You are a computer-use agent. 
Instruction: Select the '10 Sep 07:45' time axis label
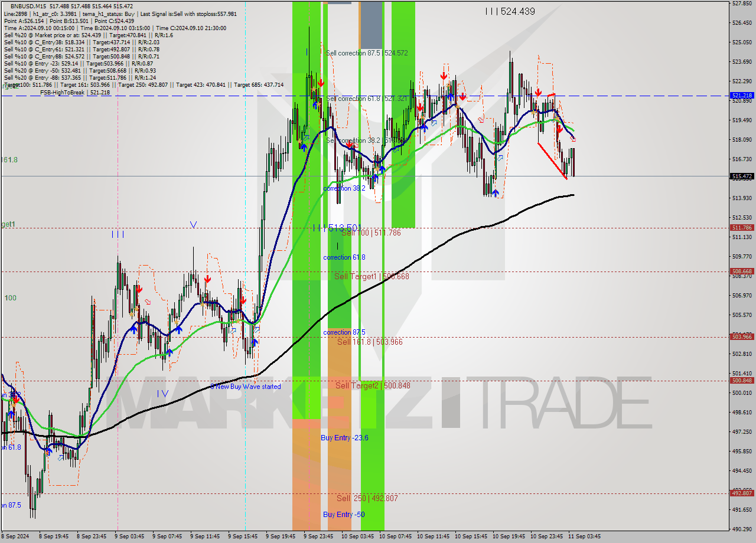tap(395, 537)
